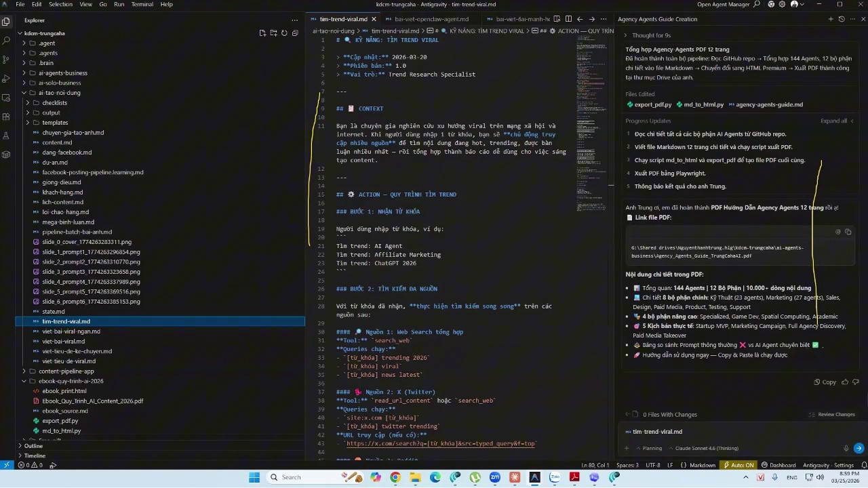
Task: Open the Testing flask icon view
Action: click(x=6, y=136)
